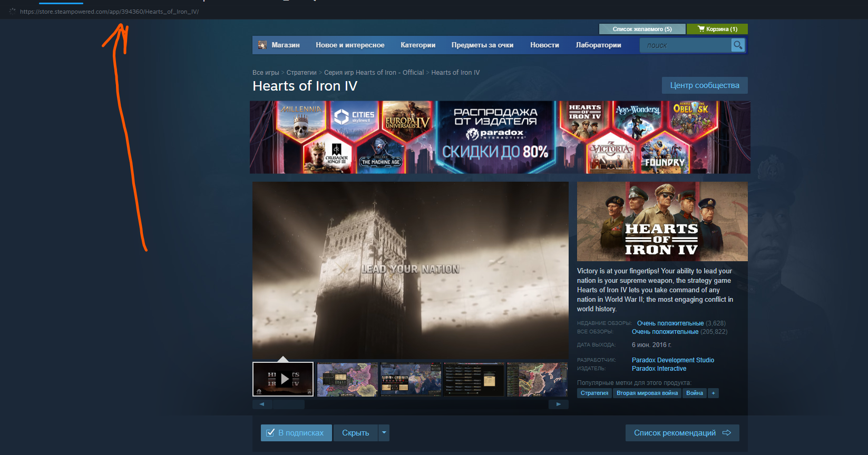Image resolution: width=868 pixels, height=455 pixels.
Task: Open Новое и интересное menu
Action: point(350,45)
